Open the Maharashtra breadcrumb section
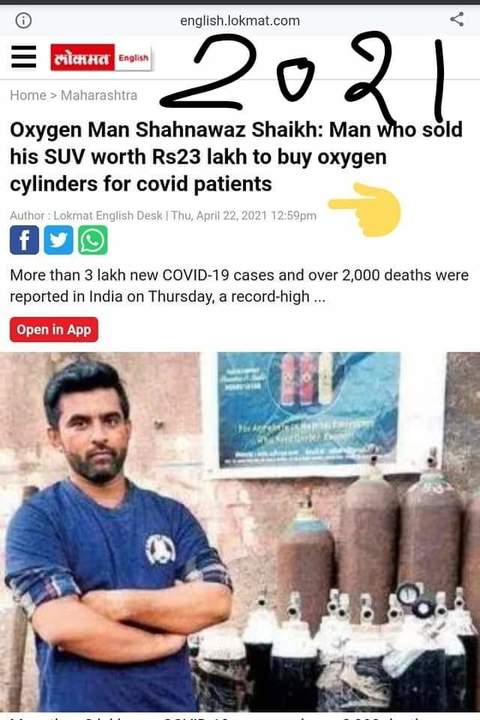 [99, 95]
